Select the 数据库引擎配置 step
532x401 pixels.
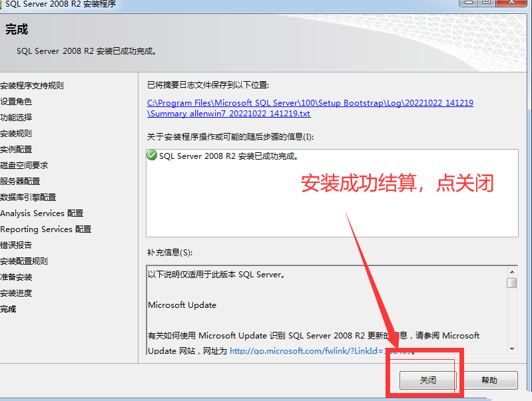(x=28, y=198)
